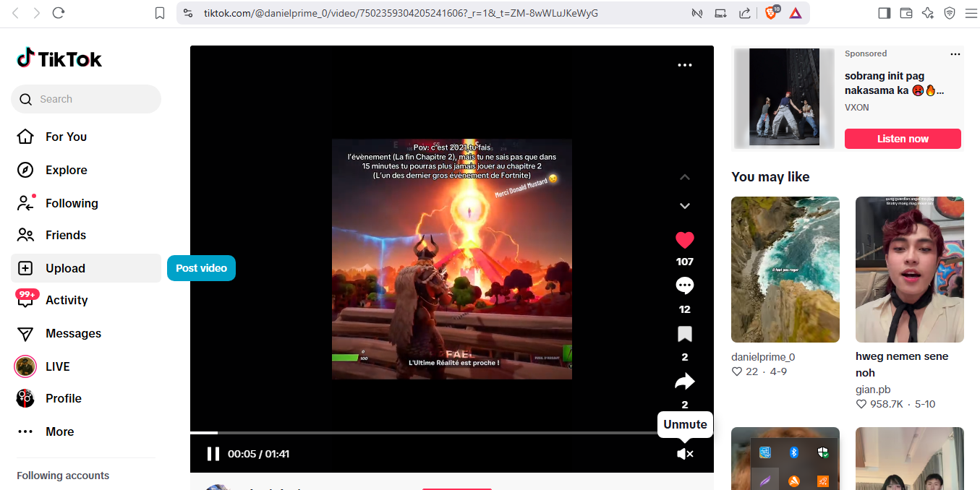Click the site settings icon in address bar
The width and height of the screenshot is (980, 490).
[188, 13]
